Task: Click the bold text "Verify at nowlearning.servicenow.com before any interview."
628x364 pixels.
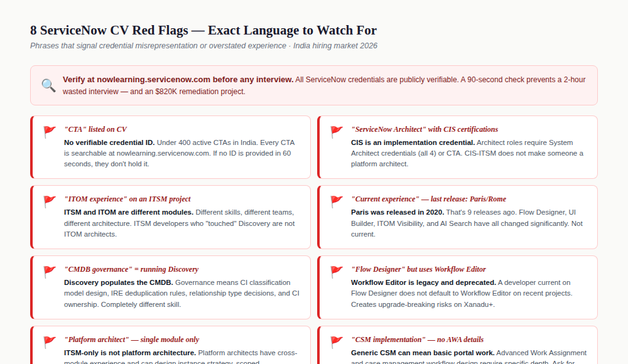Action: click(x=178, y=80)
